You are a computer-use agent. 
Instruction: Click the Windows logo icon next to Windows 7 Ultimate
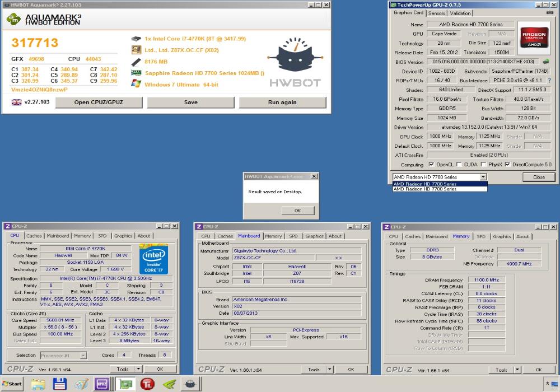coord(136,84)
